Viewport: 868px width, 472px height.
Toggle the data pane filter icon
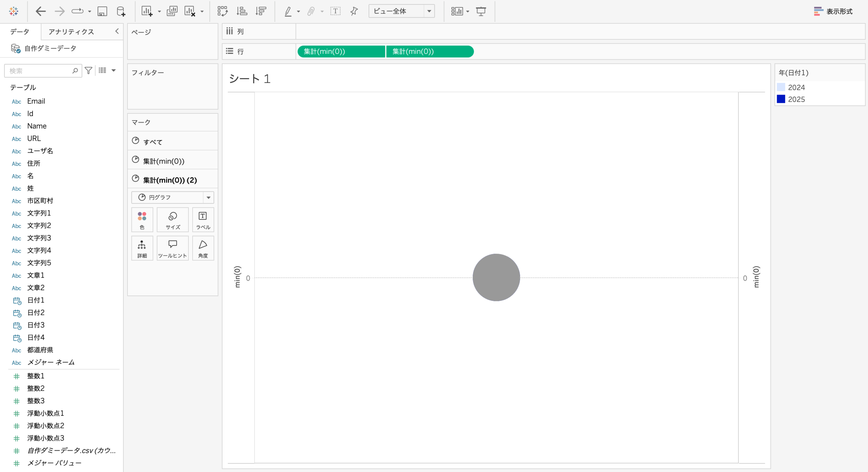point(88,71)
